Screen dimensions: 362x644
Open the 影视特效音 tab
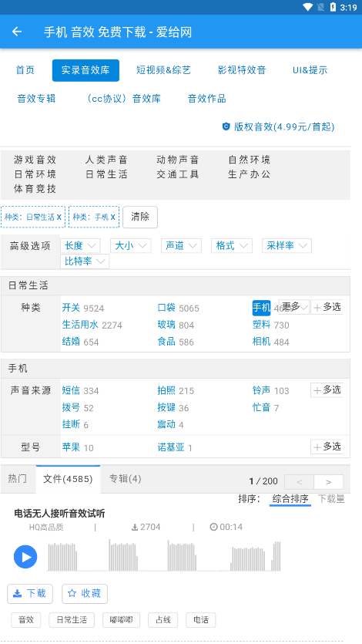point(242,70)
